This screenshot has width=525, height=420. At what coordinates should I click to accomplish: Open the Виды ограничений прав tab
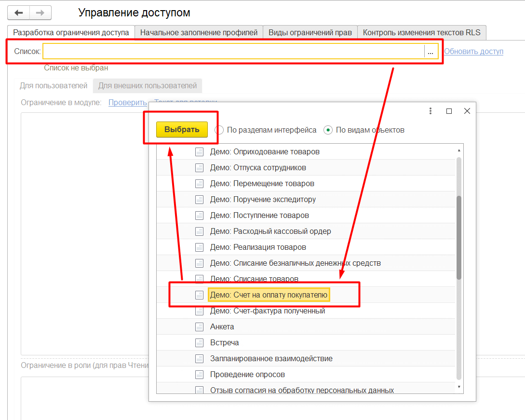tap(310, 32)
